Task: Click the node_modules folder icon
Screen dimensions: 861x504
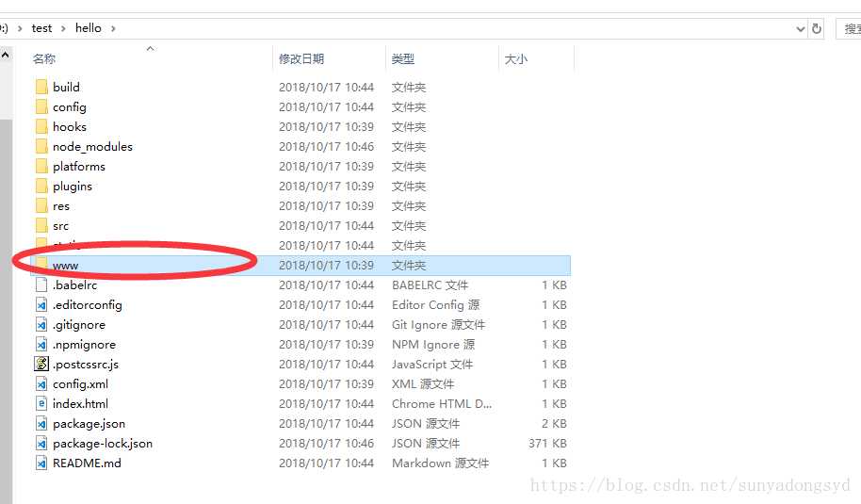Action: pyautogui.click(x=41, y=146)
